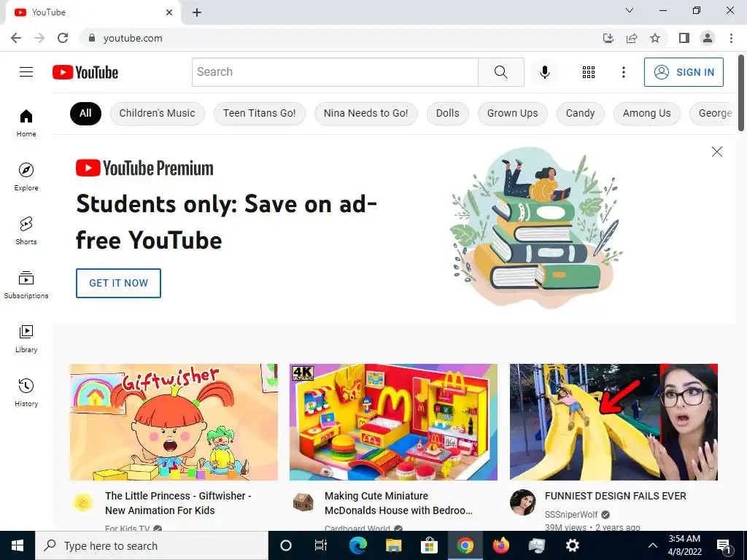Open The Little Princess Giftwisher video title
This screenshot has width=747, height=560.
[x=178, y=503]
